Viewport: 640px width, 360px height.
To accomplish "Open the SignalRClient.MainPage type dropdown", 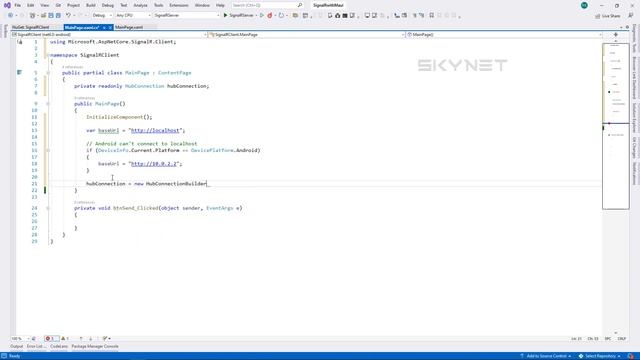I will (x=307, y=35).
